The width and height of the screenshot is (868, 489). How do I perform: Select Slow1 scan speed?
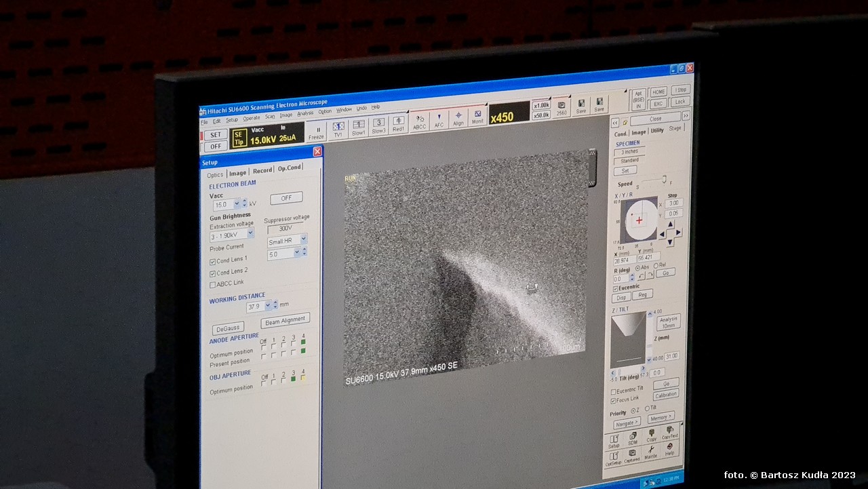click(359, 128)
